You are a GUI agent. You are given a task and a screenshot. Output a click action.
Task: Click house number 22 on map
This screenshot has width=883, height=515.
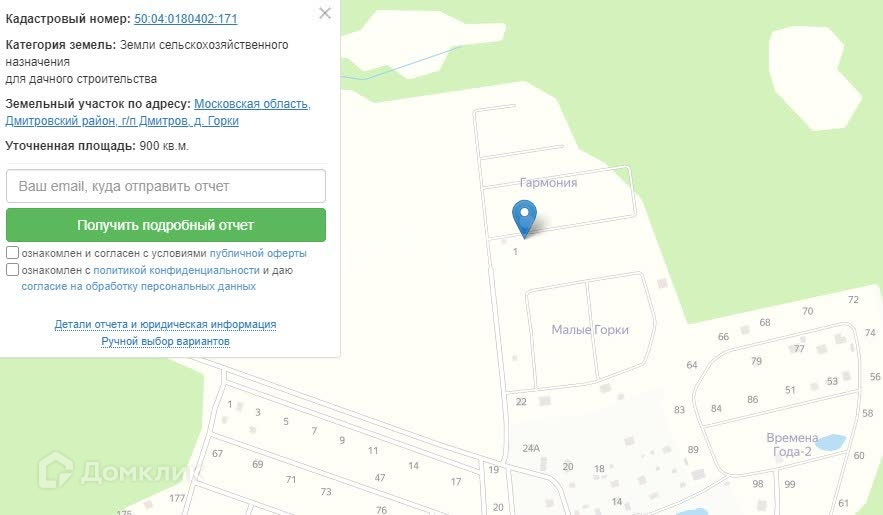(521, 402)
